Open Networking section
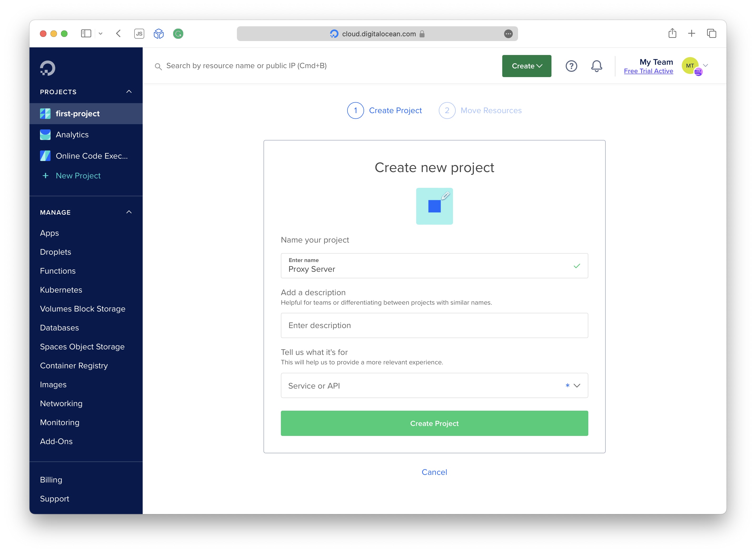This screenshot has height=553, width=756. click(61, 403)
